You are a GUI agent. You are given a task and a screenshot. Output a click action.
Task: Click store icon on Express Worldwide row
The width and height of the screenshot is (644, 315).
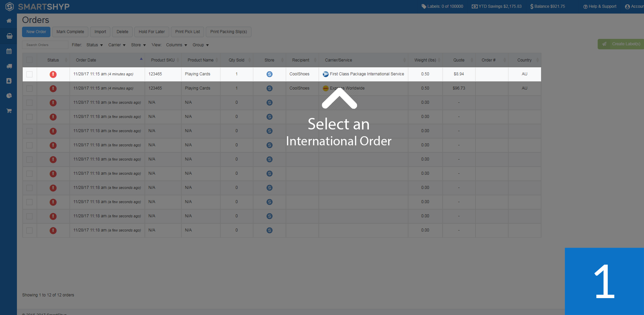coord(269,89)
